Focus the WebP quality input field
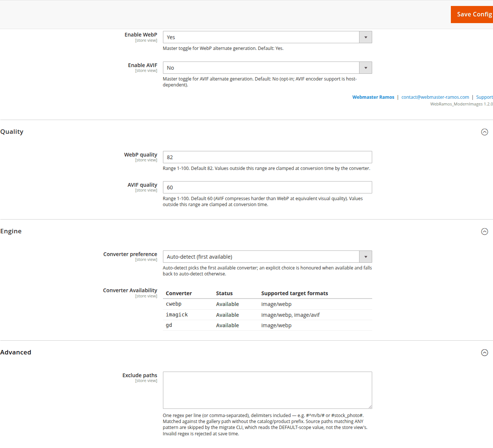The image size is (493, 448). 267,157
